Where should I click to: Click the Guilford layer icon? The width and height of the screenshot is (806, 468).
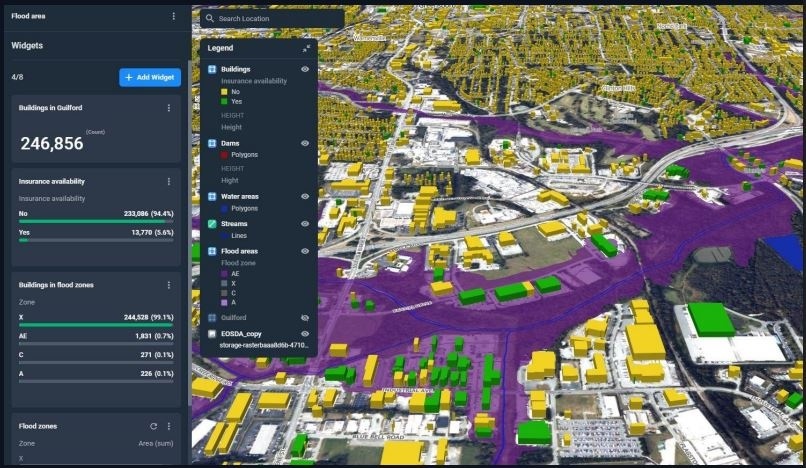point(212,318)
